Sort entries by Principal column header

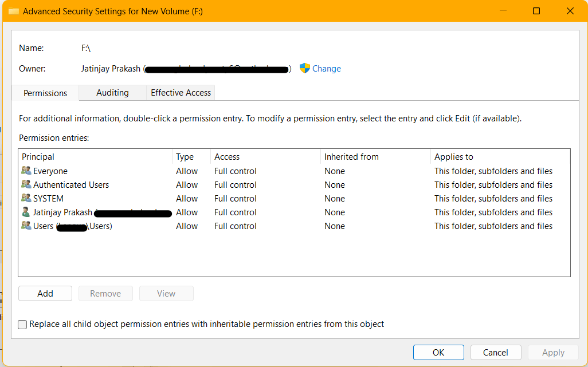(x=38, y=157)
